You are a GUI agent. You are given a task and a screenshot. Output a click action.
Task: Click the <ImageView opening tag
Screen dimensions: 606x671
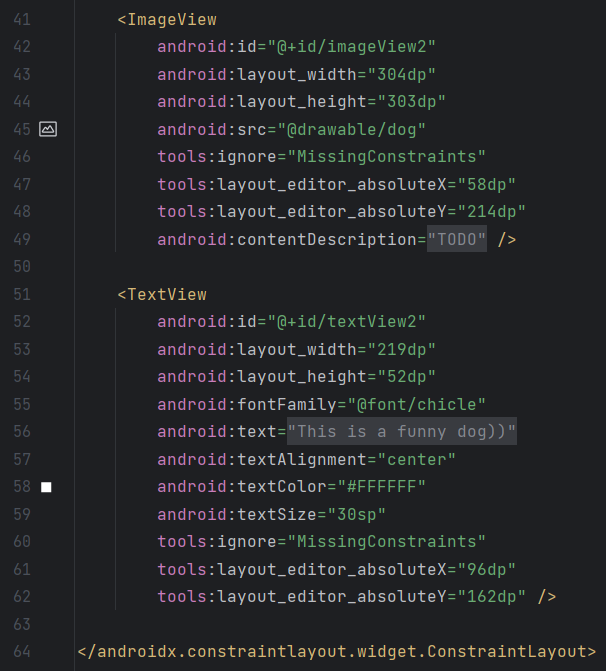click(x=167, y=20)
